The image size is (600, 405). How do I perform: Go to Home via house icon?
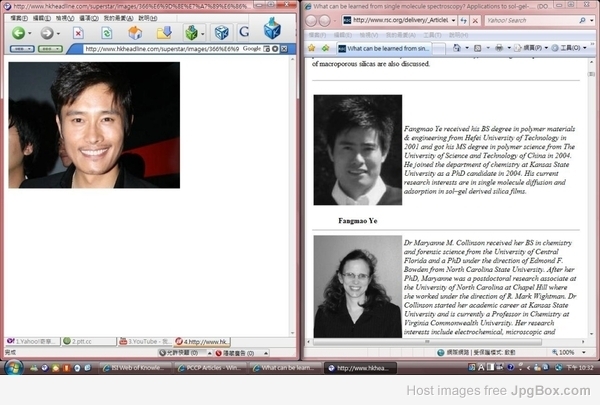click(134, 33)
